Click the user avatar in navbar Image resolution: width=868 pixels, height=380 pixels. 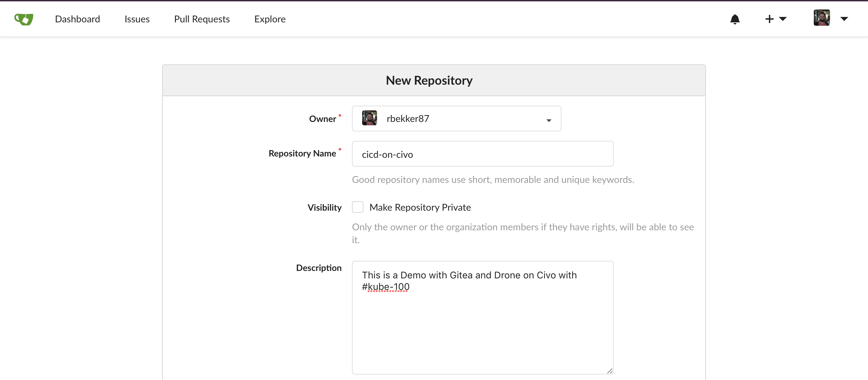coord(822,18)
